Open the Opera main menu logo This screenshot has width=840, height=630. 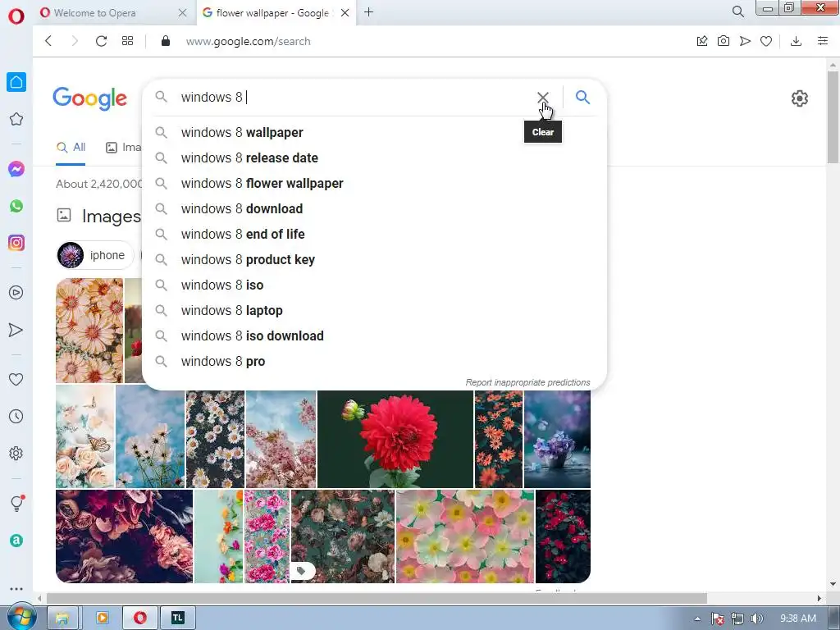[x=16, y=16]
